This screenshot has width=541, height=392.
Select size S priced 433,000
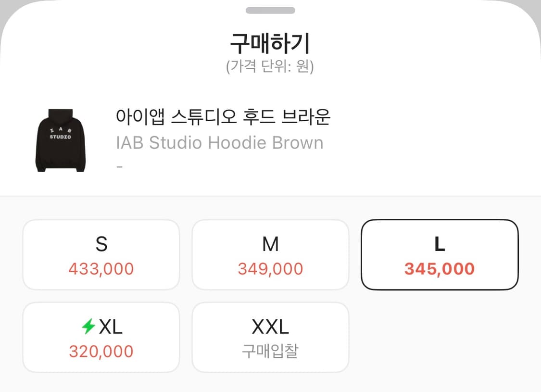(x=101, y=254)
